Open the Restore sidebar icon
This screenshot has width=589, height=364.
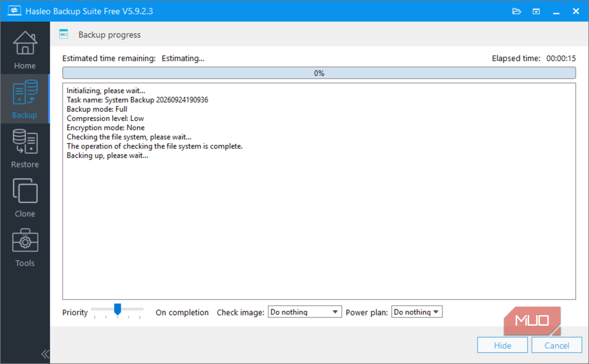click(x=25, y=142)
